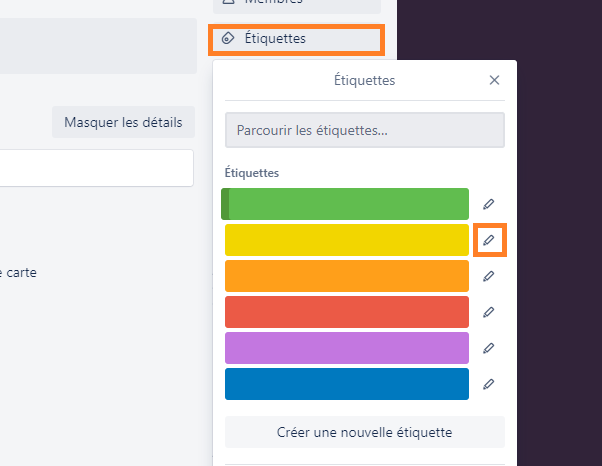Screen dimensions: 602x466
Task: Click Créer une nouvelle étiquette
Action: [x=365, y=432]
